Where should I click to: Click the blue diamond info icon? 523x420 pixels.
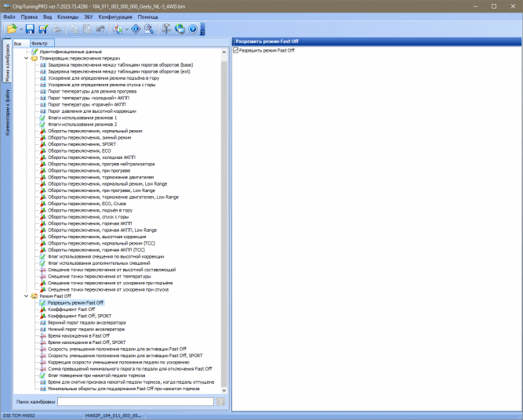click(136, 29)
